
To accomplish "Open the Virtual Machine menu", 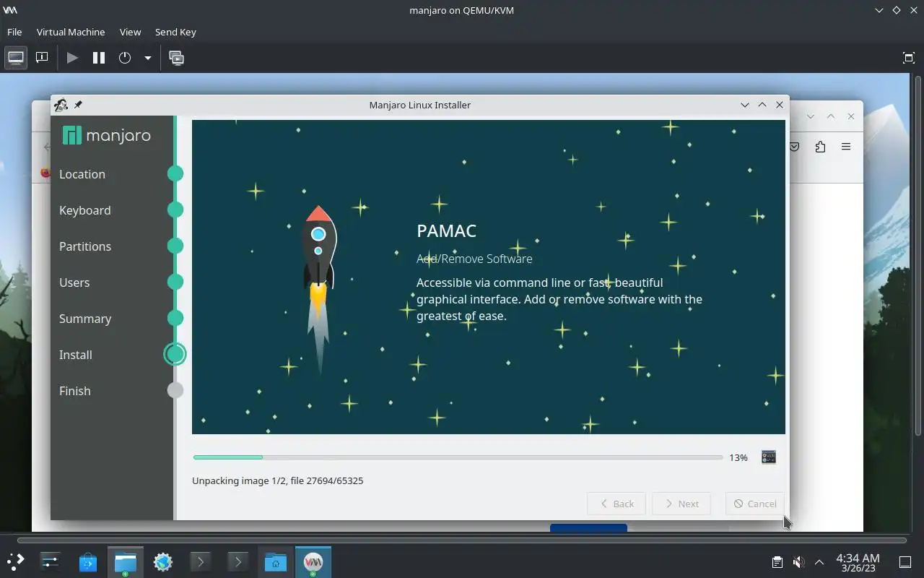I will pos(71,32).
